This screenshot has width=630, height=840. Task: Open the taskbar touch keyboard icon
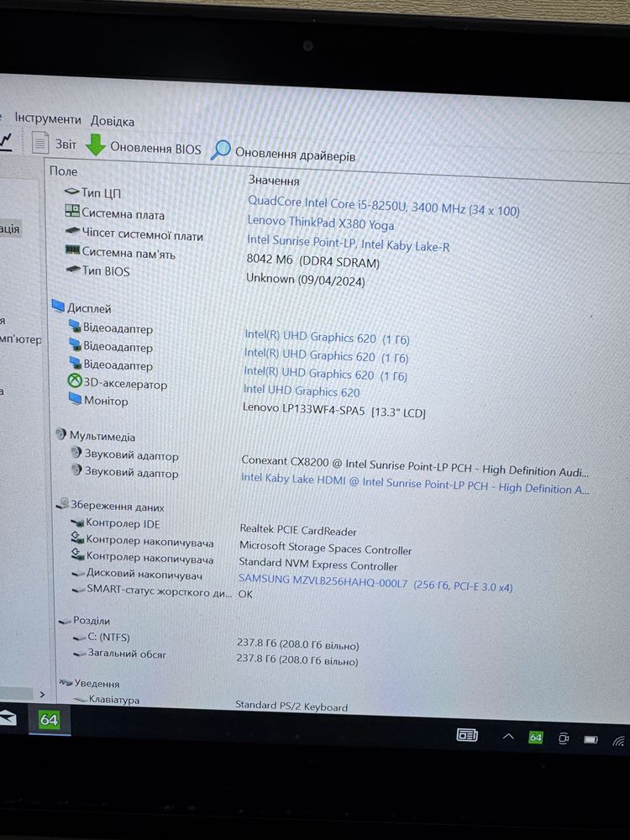coord(467,735)
